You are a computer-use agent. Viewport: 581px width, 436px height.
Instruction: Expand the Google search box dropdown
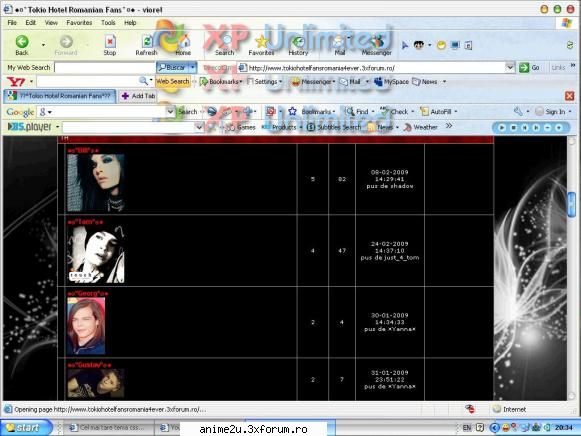(x=170, y=112)
